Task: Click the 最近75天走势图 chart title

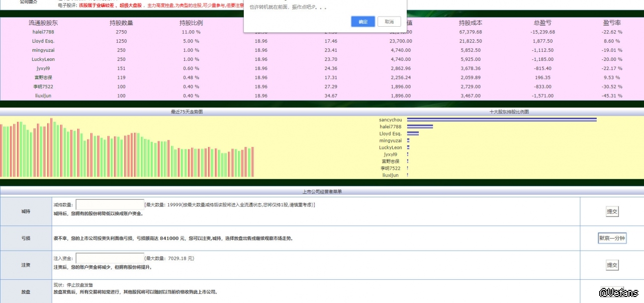Action: (x=187, y=112)
